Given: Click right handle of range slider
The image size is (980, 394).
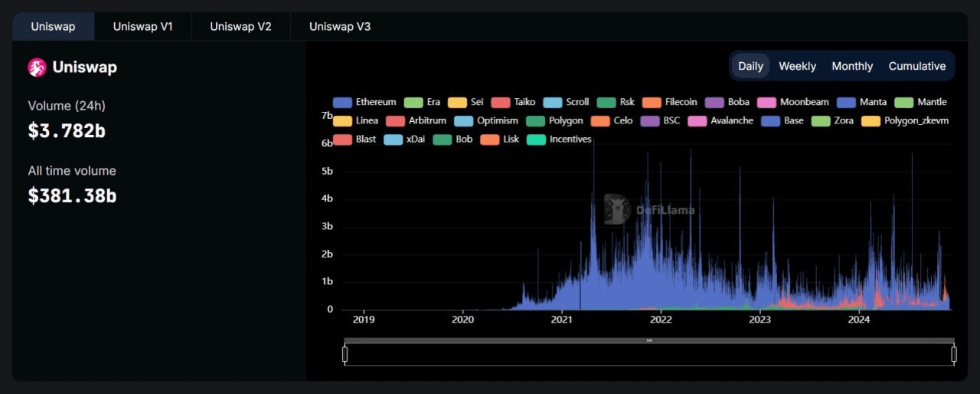Looking at the screenshot, I should click(x=954, y=354).
